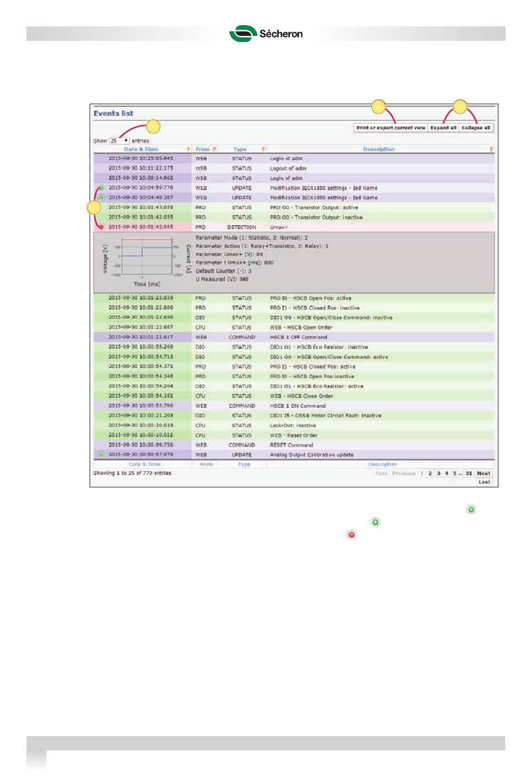The image size is (532, 777).
Task: Click Parameter Umax+ [V]: 85 detail line
Action: pyautogui.click(x=230, y=254)
